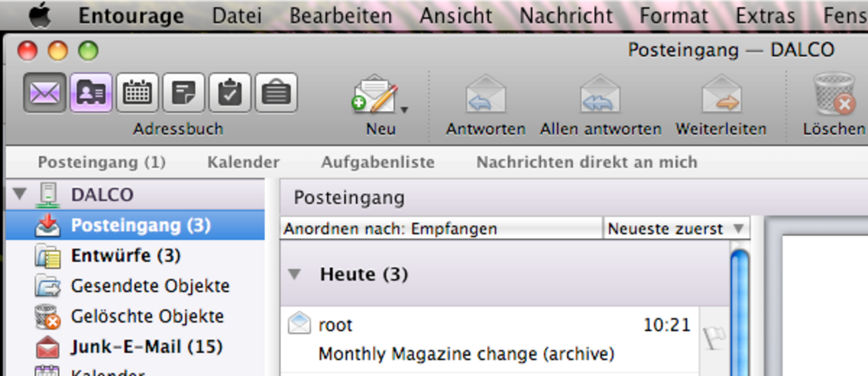Open the Entourage application menu
Screen dimensions: 868x376
[x=131, y=15]
